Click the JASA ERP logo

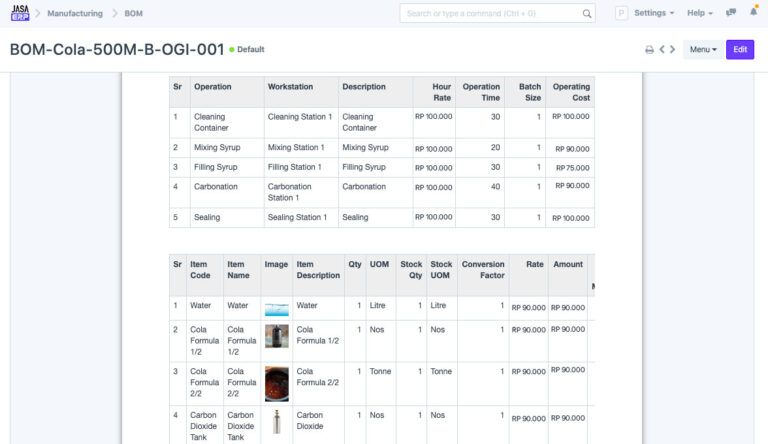pos(20,13)
